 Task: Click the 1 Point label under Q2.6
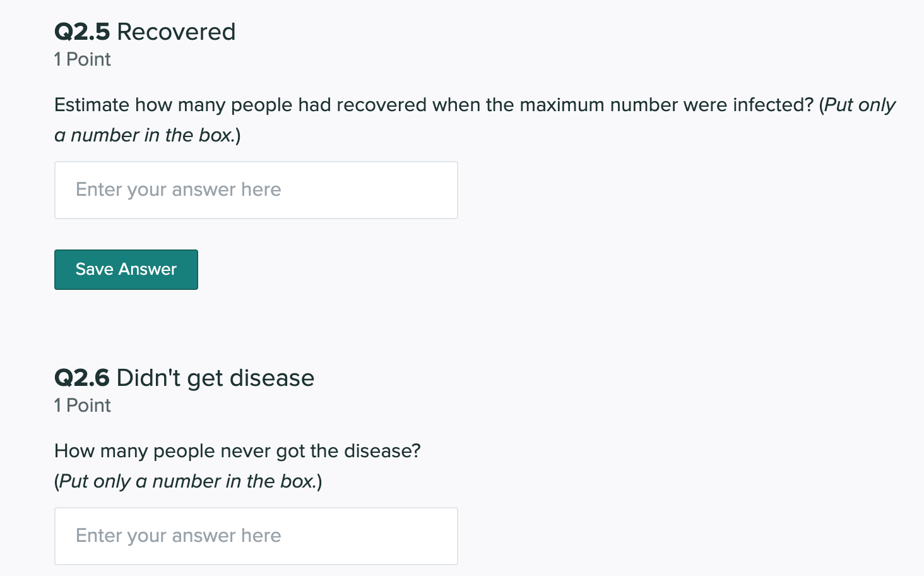[x=82, y=405]
